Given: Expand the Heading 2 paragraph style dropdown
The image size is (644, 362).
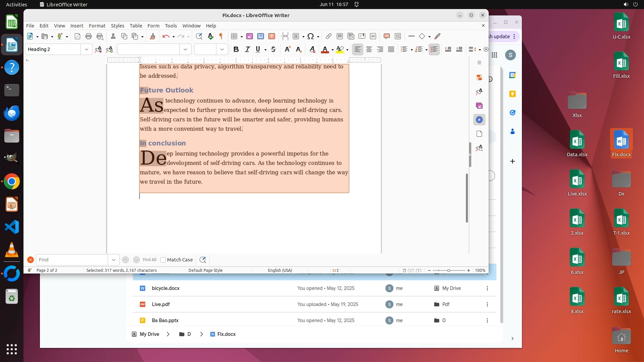Looking at the screenshot, I should point(86,49).
